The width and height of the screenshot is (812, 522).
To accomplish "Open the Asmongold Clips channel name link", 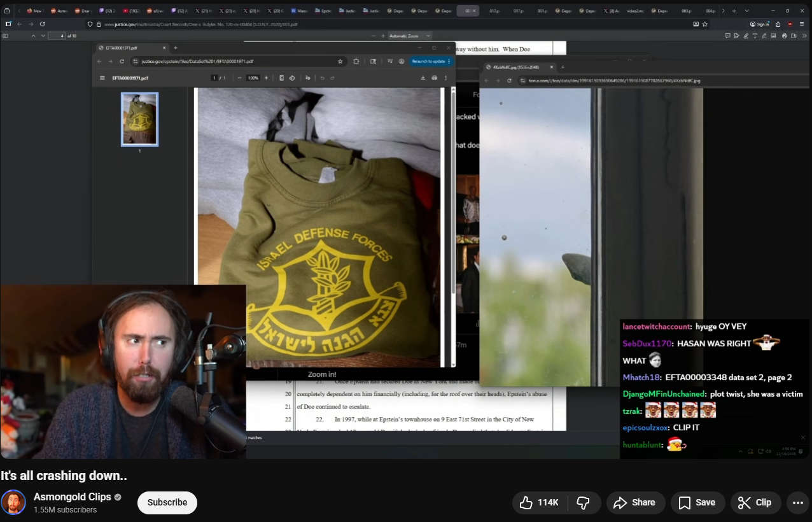I will point(73,497).
